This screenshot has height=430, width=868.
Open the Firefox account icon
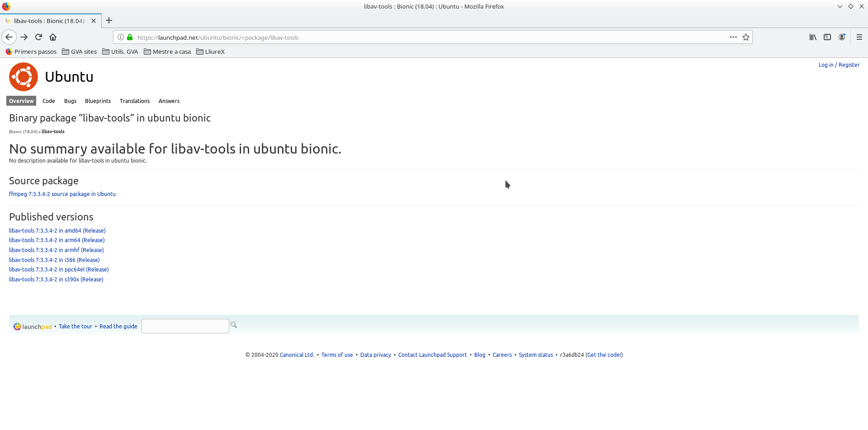coord(842,37)
